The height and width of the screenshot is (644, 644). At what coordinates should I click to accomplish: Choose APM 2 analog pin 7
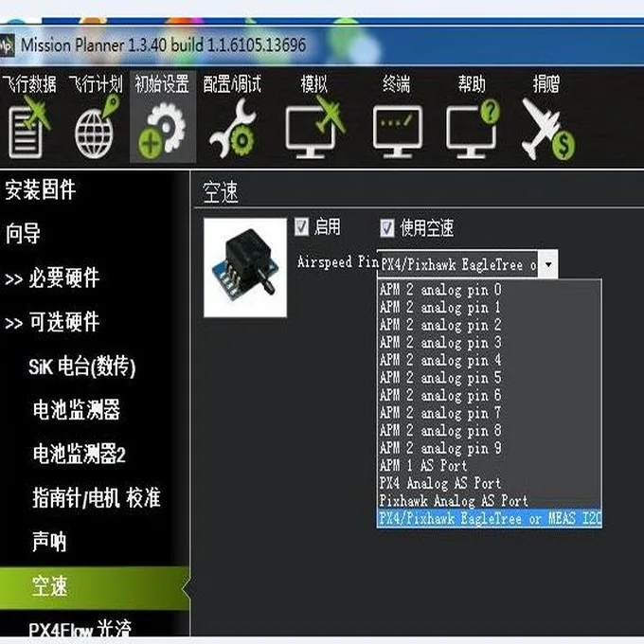[x=490, y=413]
